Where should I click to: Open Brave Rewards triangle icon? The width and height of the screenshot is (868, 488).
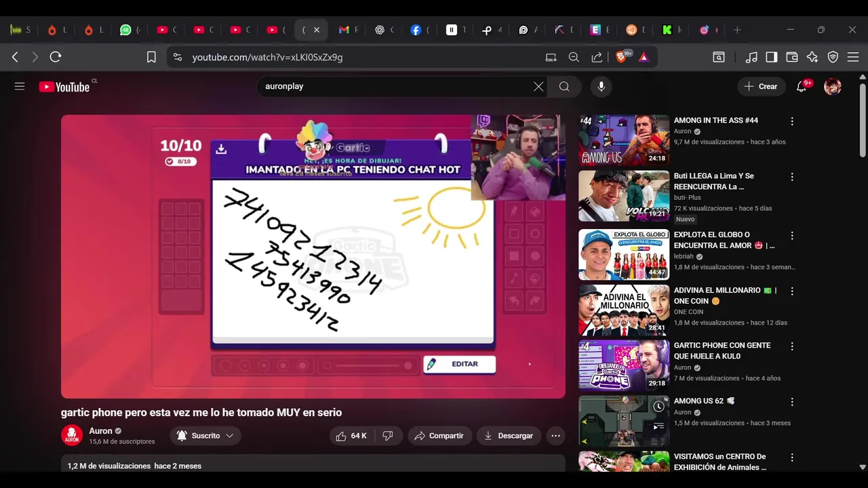[x=644, y=58]
